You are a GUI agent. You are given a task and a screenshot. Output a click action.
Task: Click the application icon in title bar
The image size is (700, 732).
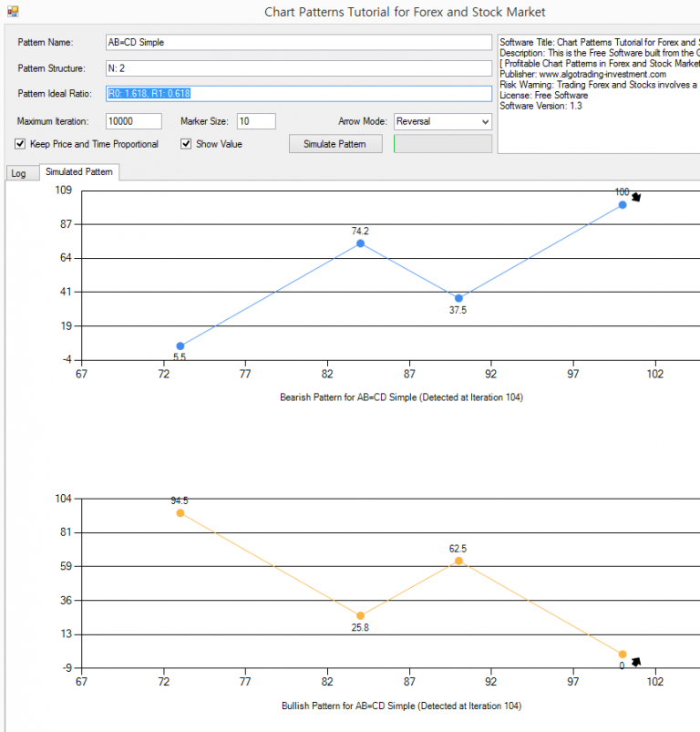tap(13, 11)
